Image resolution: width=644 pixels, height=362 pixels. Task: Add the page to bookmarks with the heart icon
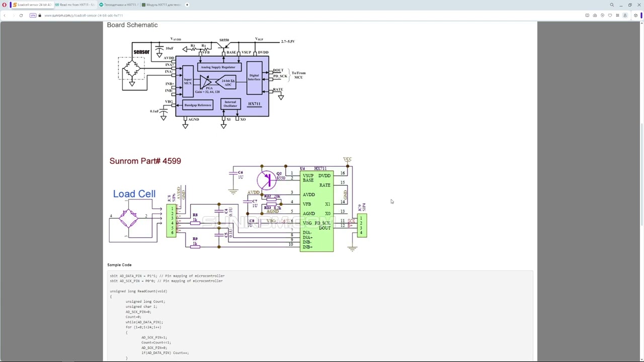pyautogui.click(x=610, y=16)
